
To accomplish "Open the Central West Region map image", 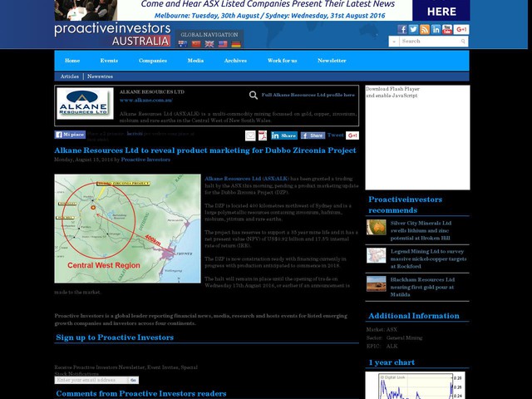I will point(127,229).
